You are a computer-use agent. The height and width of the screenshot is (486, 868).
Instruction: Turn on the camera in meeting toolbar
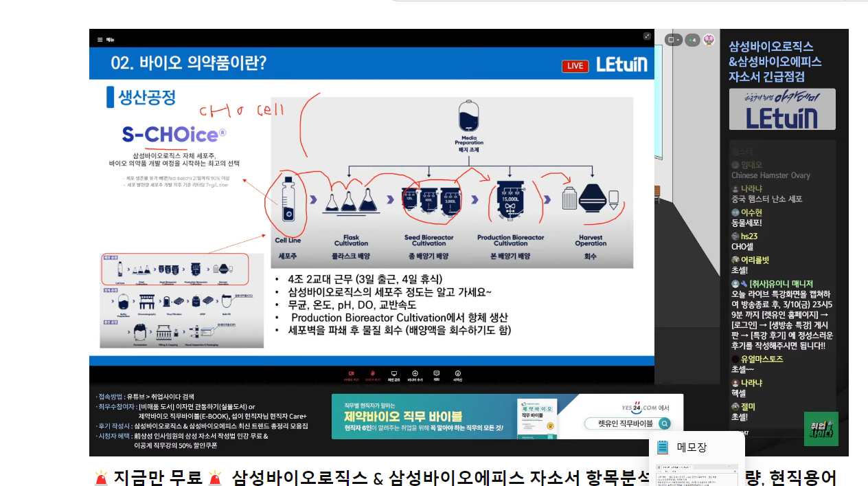[x=352, y=375]
